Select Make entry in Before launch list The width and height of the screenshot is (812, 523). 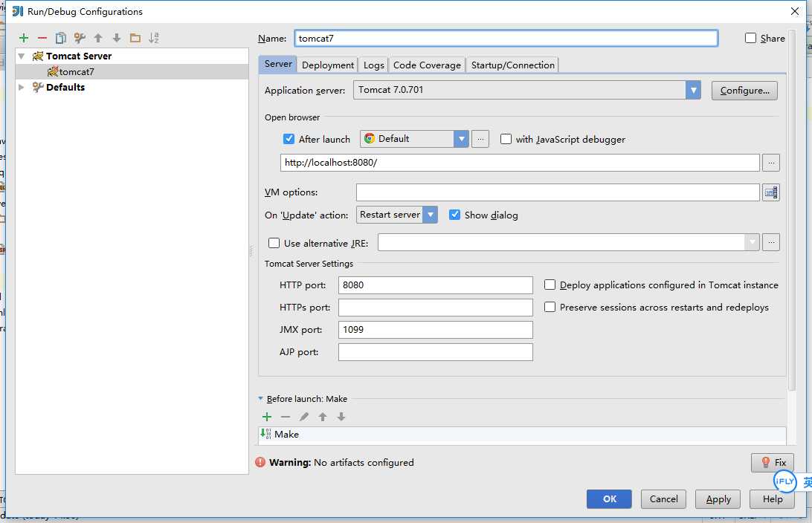pos(523,434)
